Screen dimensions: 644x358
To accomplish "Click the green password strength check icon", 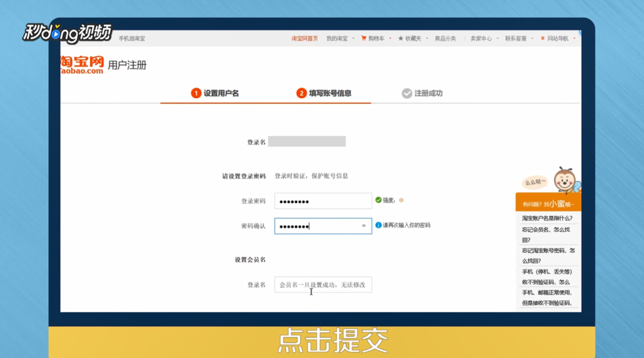I will point(378,200).
